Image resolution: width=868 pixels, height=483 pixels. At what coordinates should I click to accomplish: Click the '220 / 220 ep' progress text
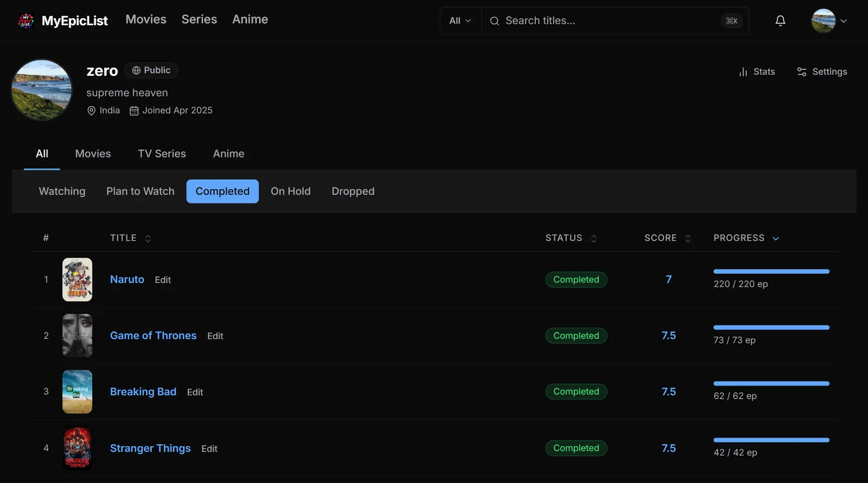tap(741, 284)
